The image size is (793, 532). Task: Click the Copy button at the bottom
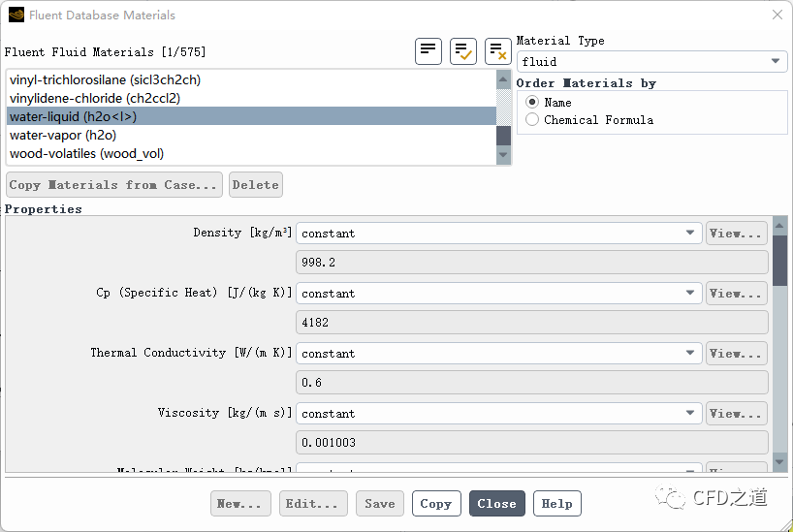436,504
